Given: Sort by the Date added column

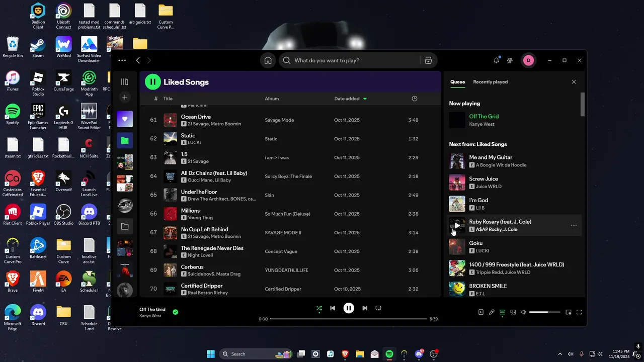Looking at the screenshot, I should click(x=351, y=99).
